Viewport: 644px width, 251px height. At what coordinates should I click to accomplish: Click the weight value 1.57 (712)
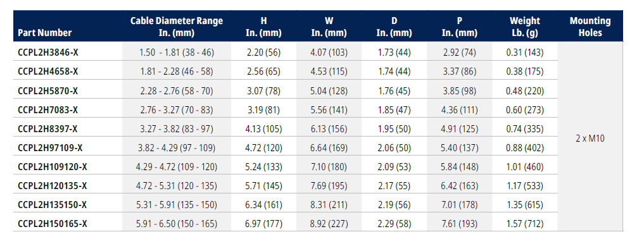click(x=524, y=224)
